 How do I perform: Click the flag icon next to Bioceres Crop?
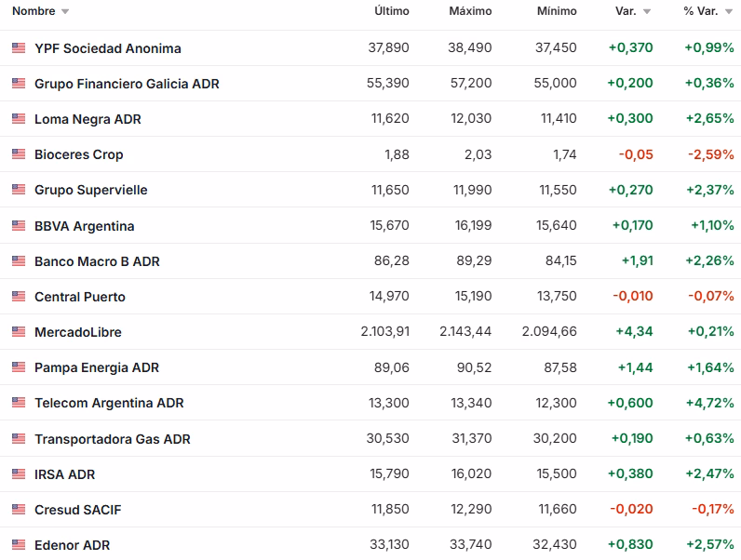[x=19, y=154]
